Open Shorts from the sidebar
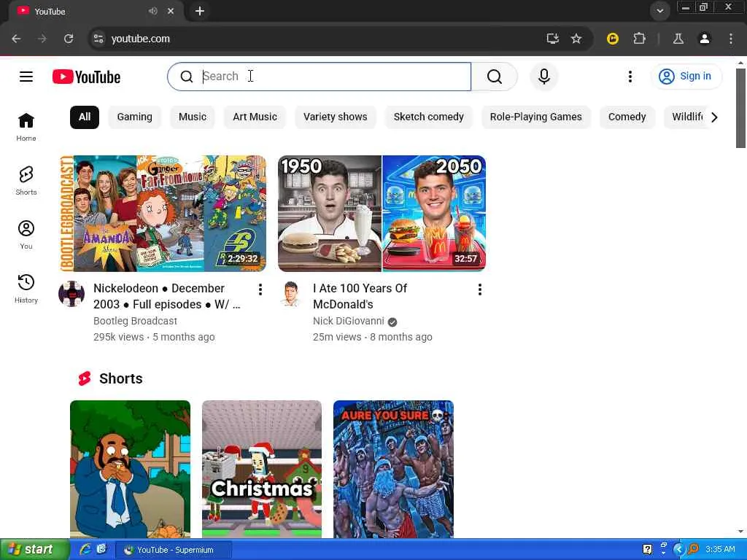 (x=26, y=181)
